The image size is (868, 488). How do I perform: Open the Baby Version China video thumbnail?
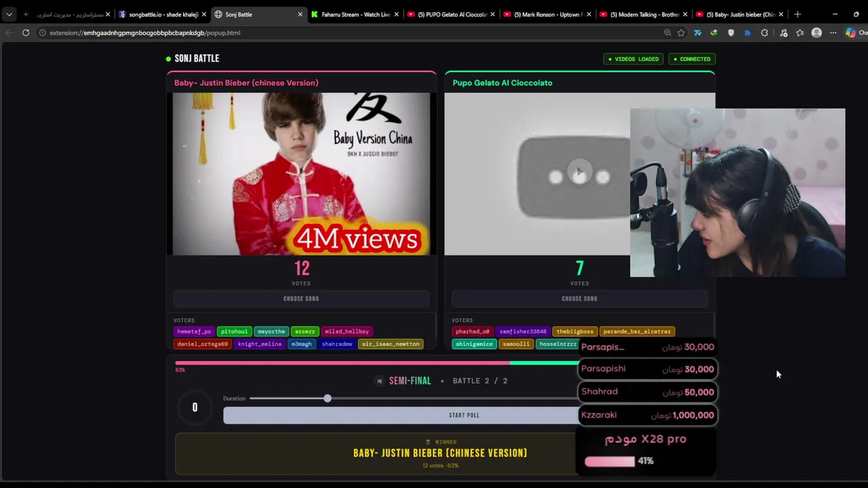click(301, 174)
